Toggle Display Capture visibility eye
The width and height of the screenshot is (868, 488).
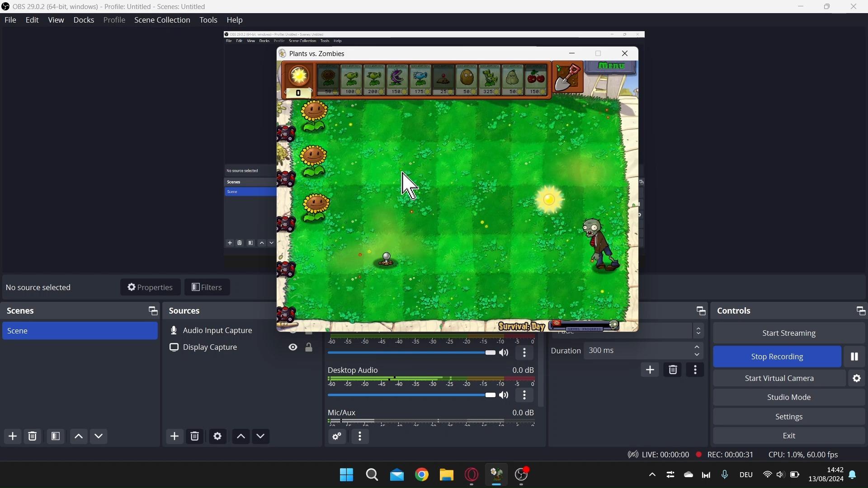[293, 347]
